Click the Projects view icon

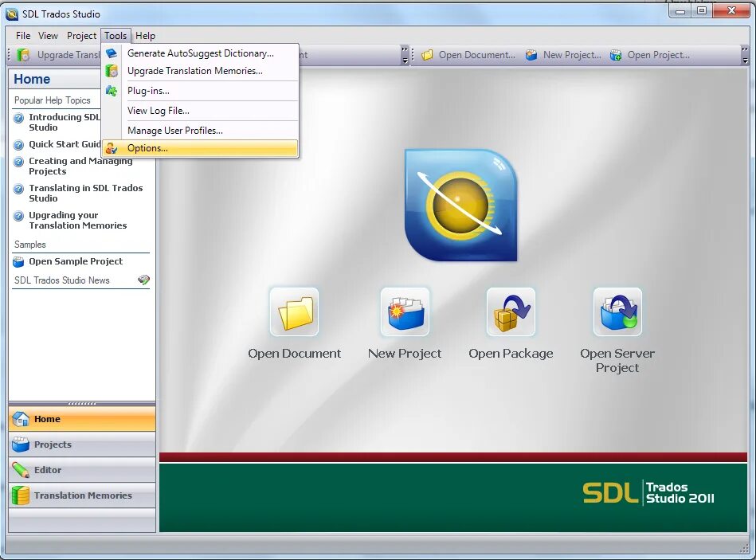tap(20, 444)
